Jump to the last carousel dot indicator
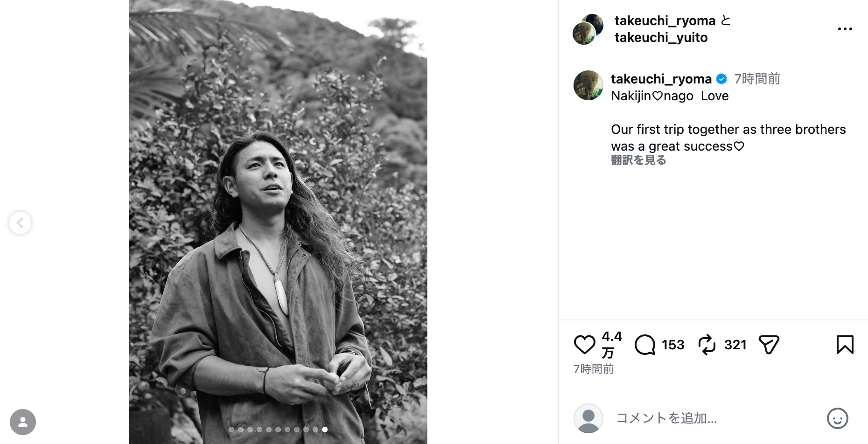Viewport: 868px width, 444px height. point(325,430)
